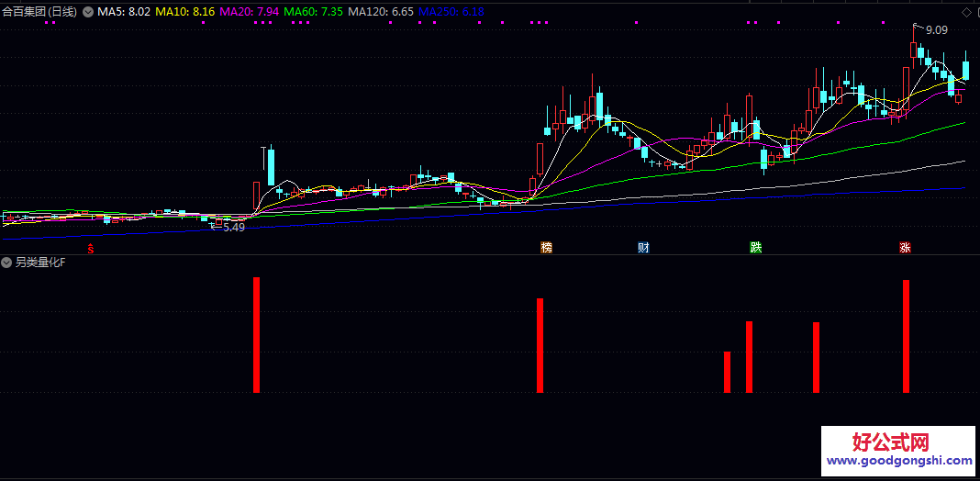Select the MA60: 7.35 indicator label

[315, 12]
